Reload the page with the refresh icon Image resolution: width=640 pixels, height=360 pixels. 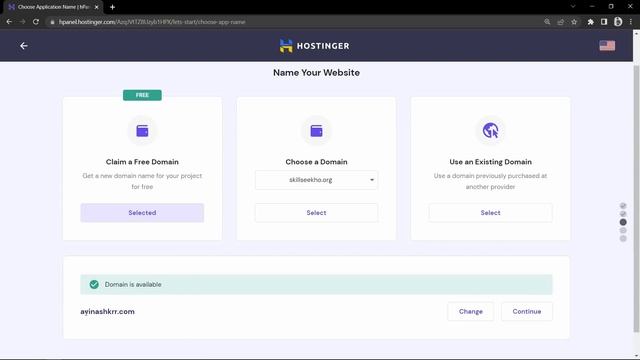pyautogui.click(x=36, y=22)
